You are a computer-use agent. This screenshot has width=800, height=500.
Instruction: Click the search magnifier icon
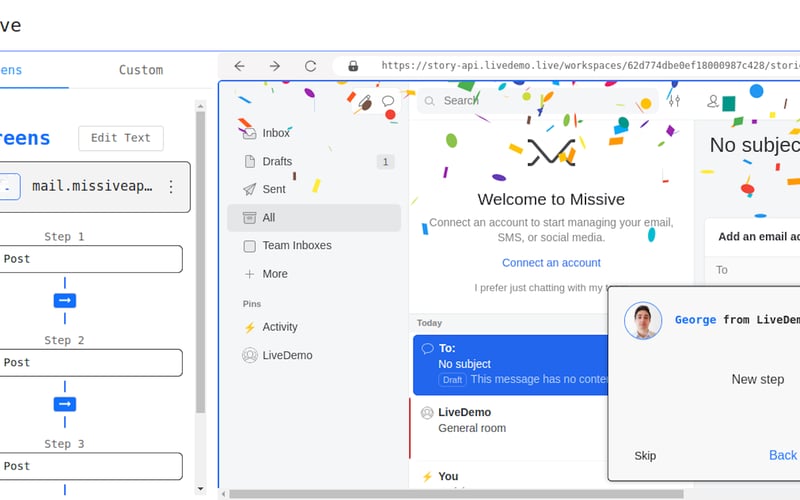point(430,101)
